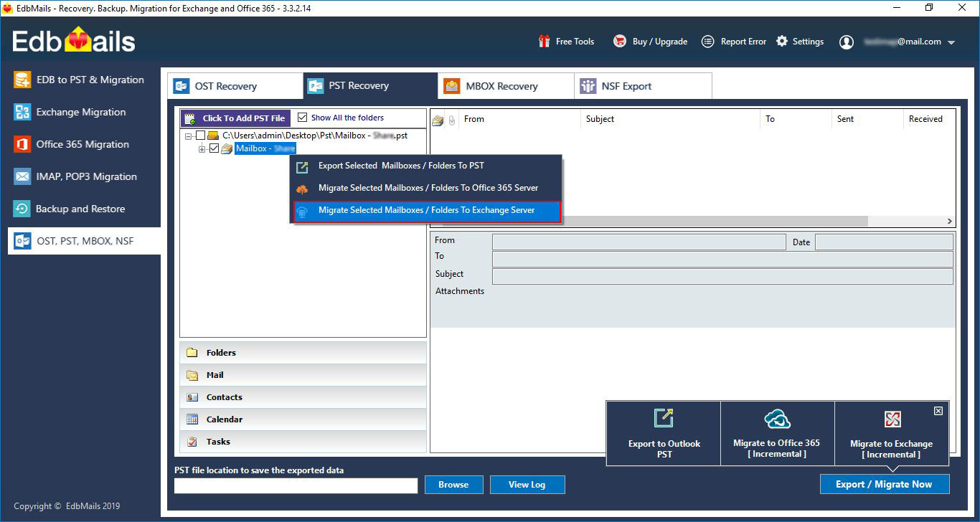Open Backup and Restore icon
980x522 pixels.
(23, 209)
